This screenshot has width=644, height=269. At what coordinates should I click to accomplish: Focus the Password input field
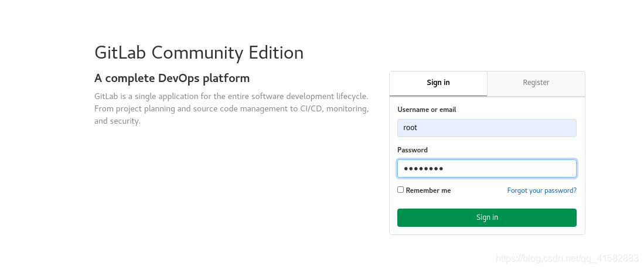click(x=487, y=168)
